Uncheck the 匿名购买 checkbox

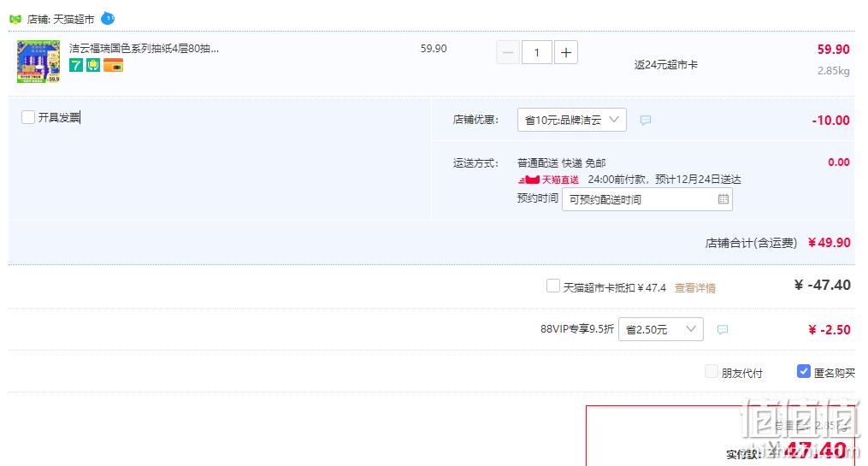coord(804,371)
